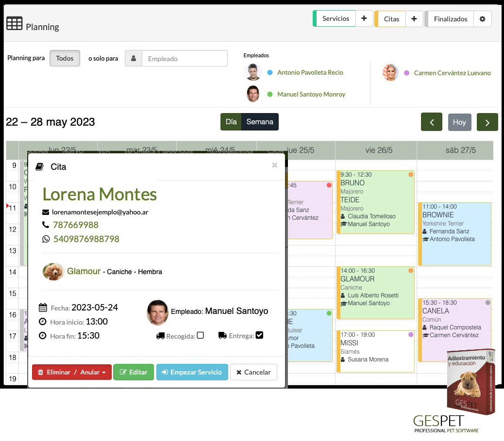The height and width of the screenshot is (441, 504).
Task: Click the WhatsApp number 5409876988798
Action: (86, 239)
